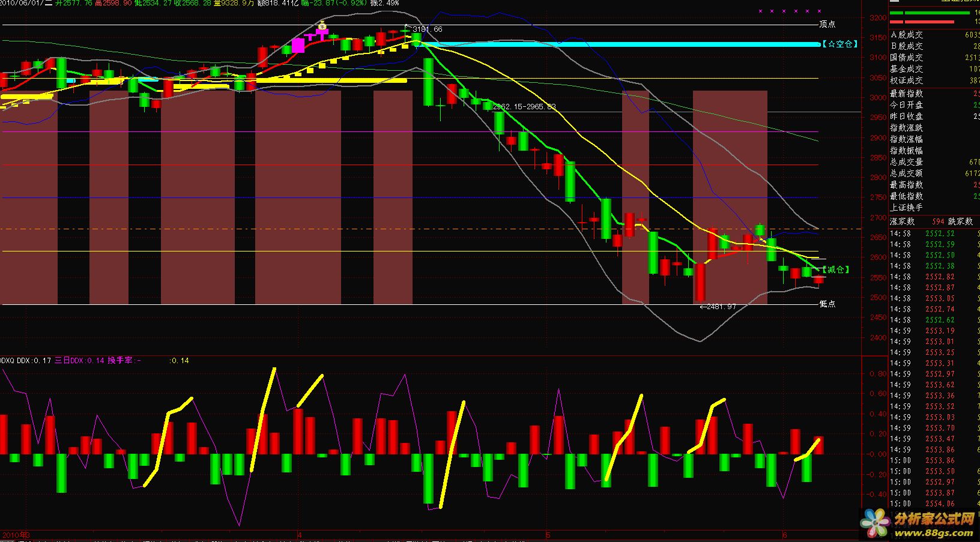This screenshot has height=542, width=980.
Task: Click the red declining progress bar
Action: [922, 22]
